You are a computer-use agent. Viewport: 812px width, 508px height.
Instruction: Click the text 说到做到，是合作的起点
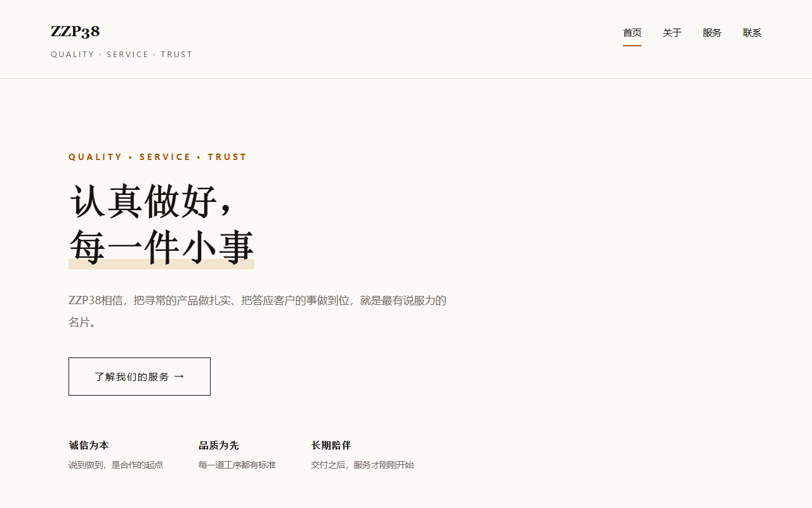[x=116, y=465]
